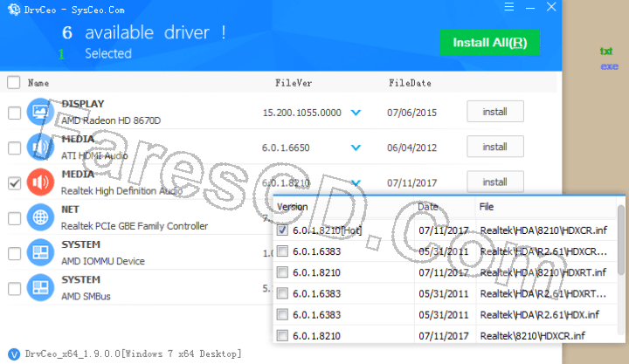Check the 6.0.1.6383 HDX.inf version checkbox

point(282,315)
